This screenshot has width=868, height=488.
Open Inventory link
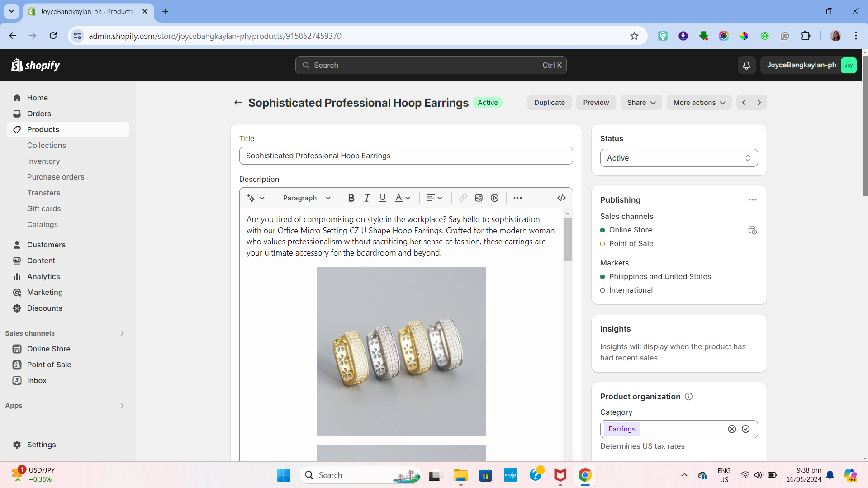(x=43, y=161)
